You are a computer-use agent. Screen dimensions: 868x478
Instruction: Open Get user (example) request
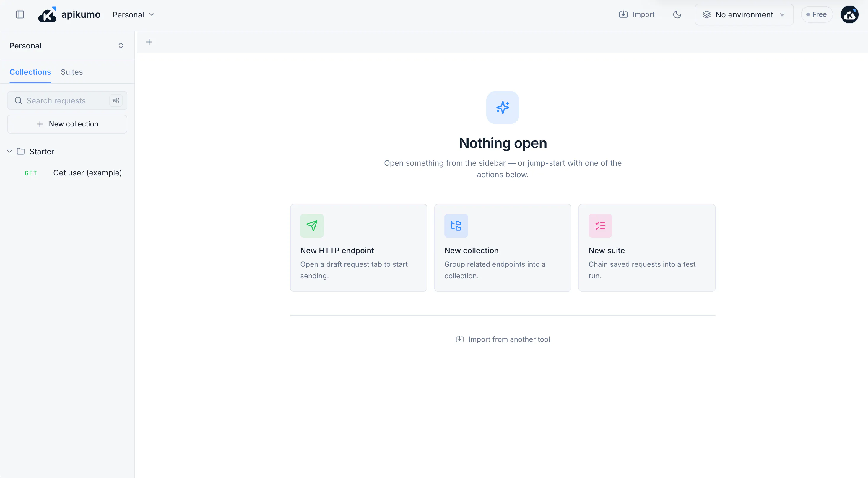[x=74, y=173]
